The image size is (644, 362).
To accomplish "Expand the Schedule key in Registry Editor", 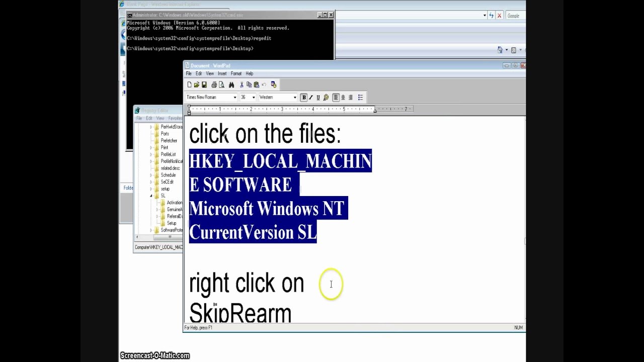I will coord(151,175).
